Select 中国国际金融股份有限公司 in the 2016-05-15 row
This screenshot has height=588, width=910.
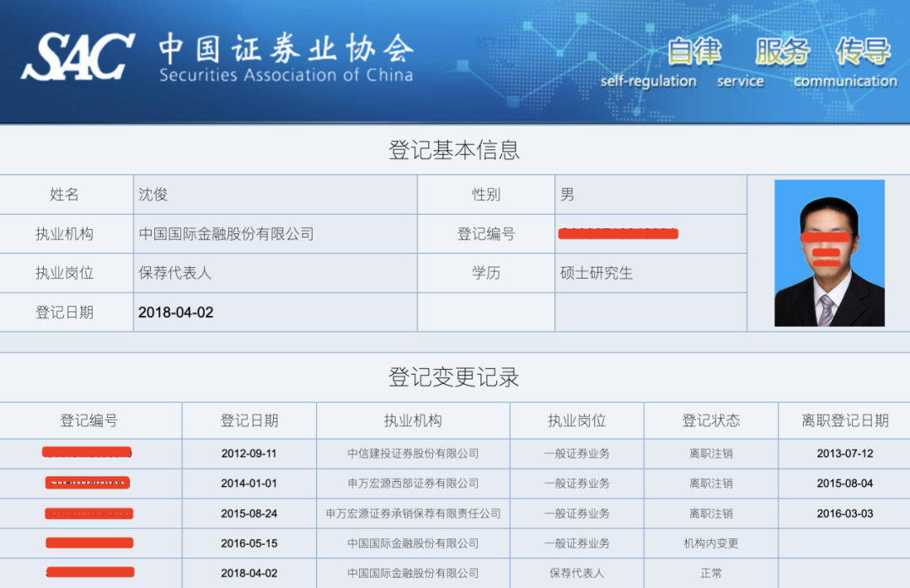click(413, 543)
